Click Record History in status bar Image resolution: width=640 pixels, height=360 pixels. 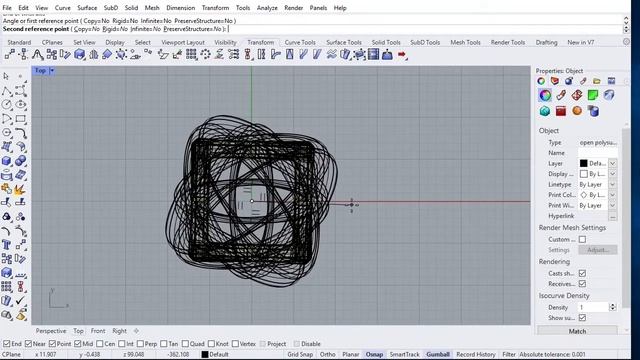coord(476,354)
